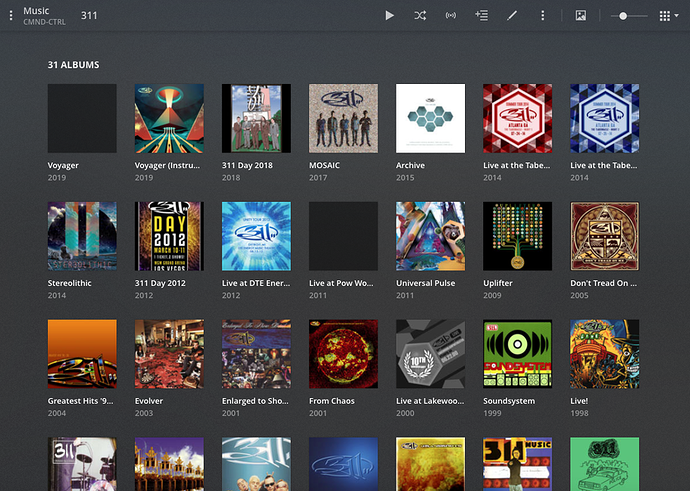The image size is (690, 491).
Task: Open the bottom-row 311 Music album cover
Action: click(x=518, y=464)
